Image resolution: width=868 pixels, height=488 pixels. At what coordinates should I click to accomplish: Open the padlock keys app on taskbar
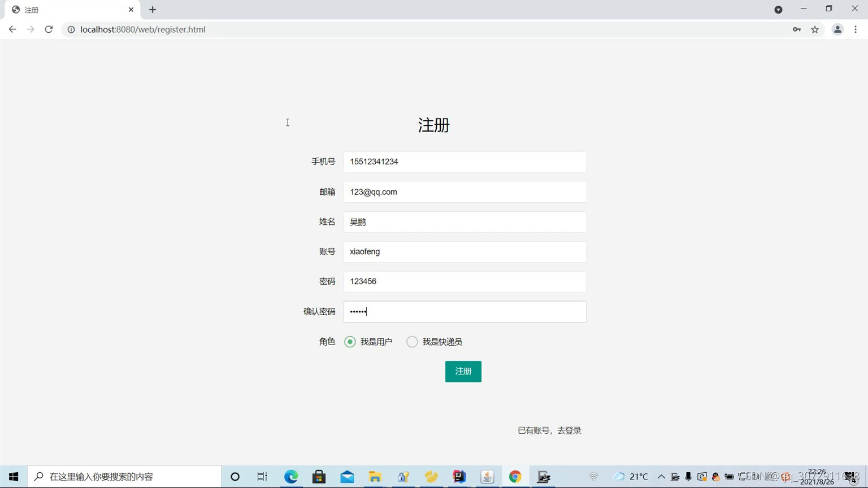pyautogui.click(x=403, y=477)
